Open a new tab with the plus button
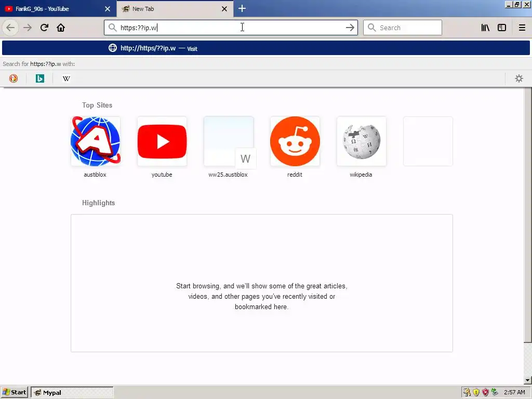Screen dimensions: 532x399 coord(242,8)
